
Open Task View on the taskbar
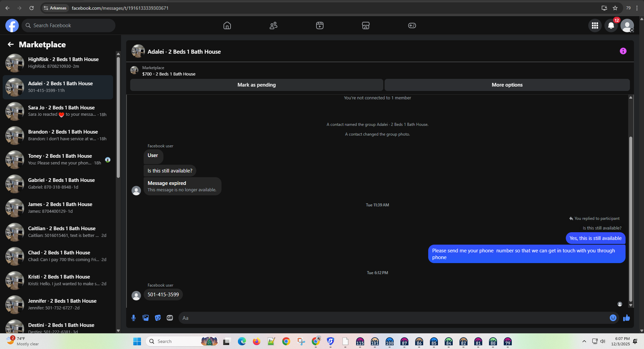[227, 341]
